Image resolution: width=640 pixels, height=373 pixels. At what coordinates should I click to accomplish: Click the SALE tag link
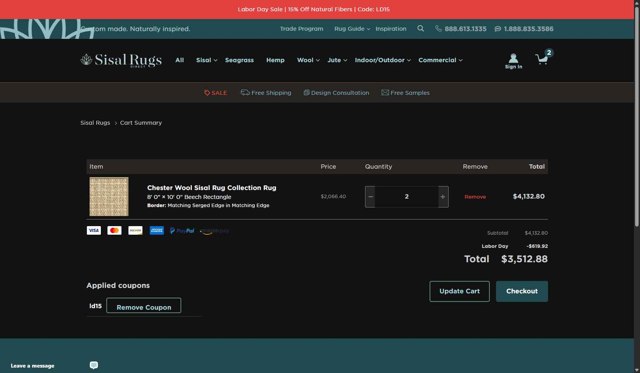coord(216,93)
